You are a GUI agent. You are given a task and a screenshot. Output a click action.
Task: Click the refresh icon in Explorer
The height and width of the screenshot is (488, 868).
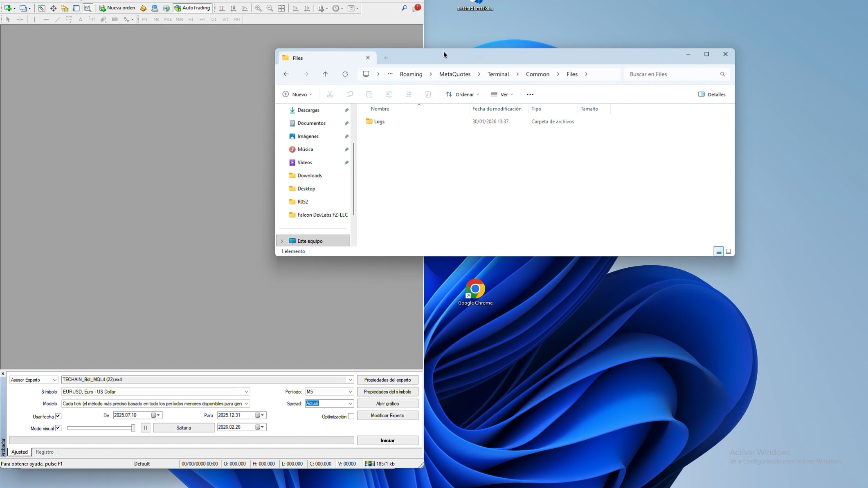(x=345, y=74)
